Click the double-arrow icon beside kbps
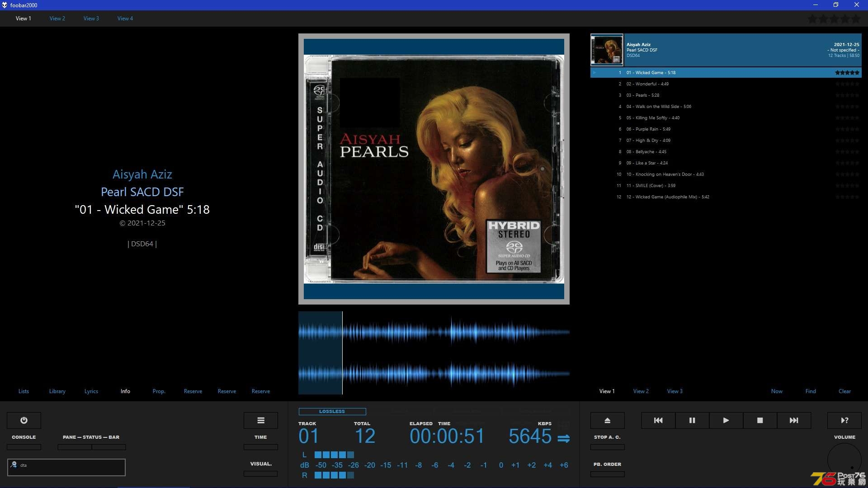Viewport: 868px width, 488px height. tap(563, 438)
